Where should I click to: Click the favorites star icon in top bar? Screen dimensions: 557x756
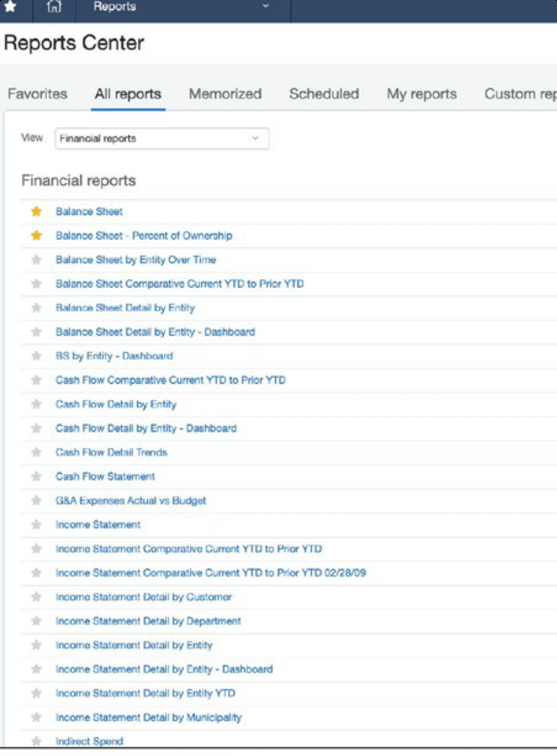[x=10, y=6]
